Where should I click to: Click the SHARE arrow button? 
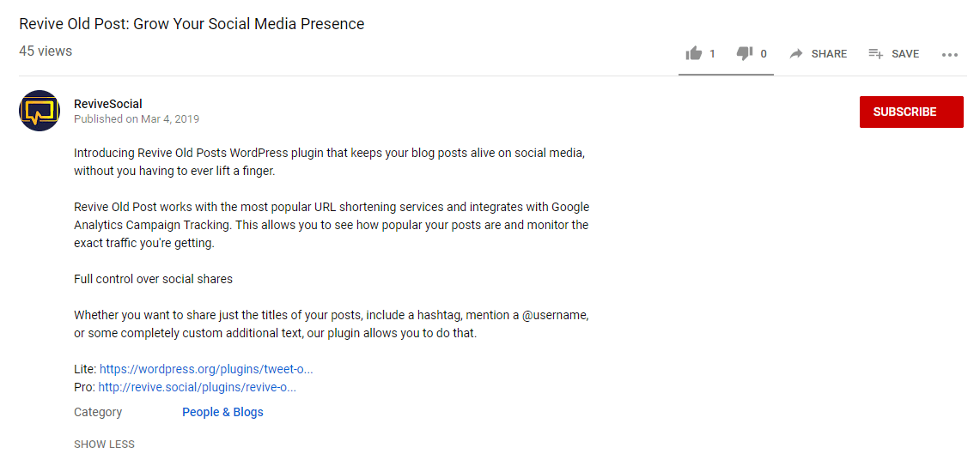pos(819,54)
